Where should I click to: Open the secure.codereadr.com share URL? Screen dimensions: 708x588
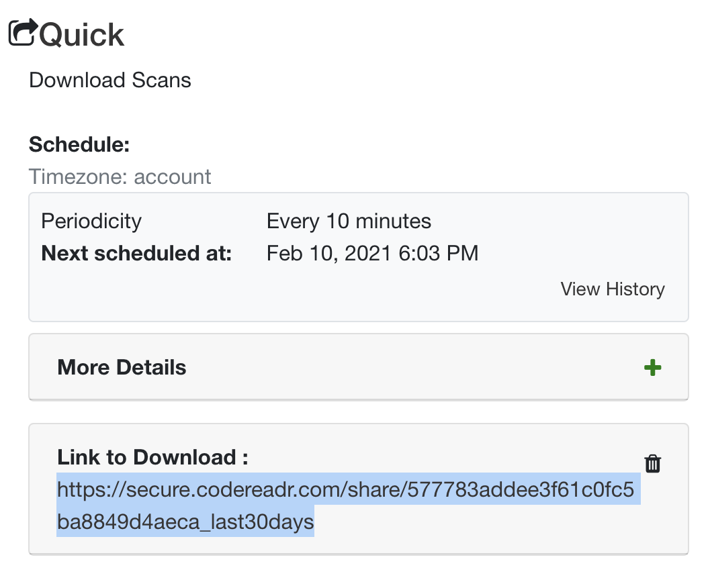click(x=348, y=505)
